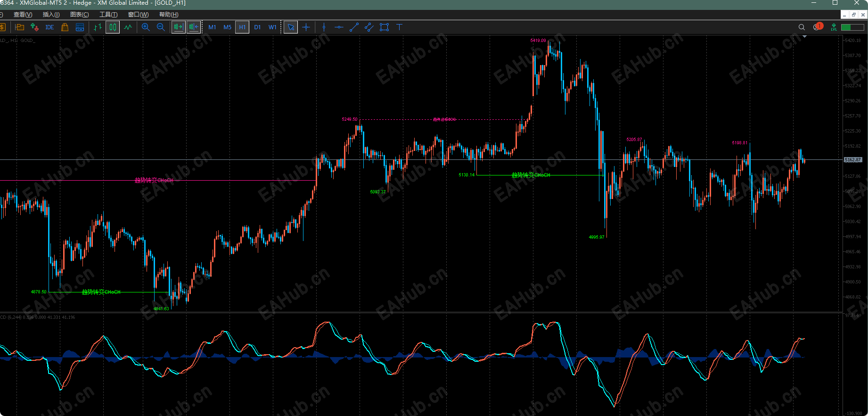The image size is (868, 416).
Task: Select the arrow cursor tool
Action: click(291, 27)
